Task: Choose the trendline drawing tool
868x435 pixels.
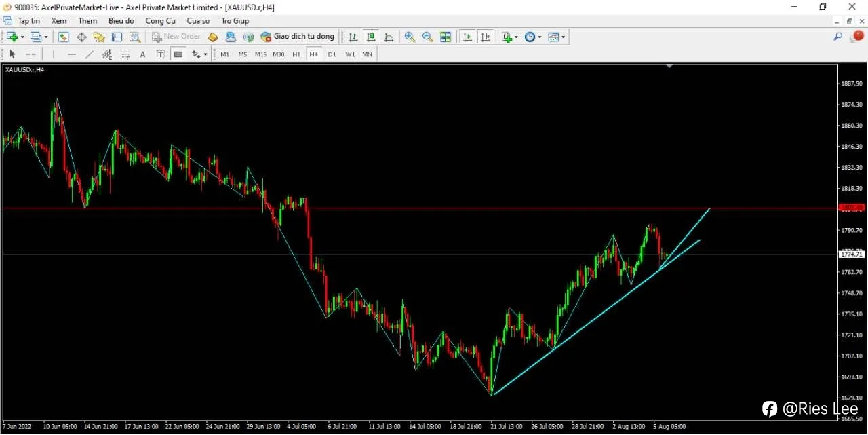Action: tap(89, 54)
